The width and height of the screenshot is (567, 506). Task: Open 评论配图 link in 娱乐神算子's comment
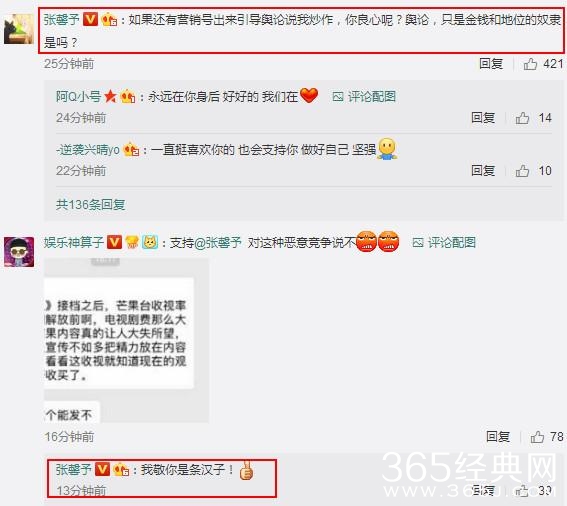coord(444,242)
